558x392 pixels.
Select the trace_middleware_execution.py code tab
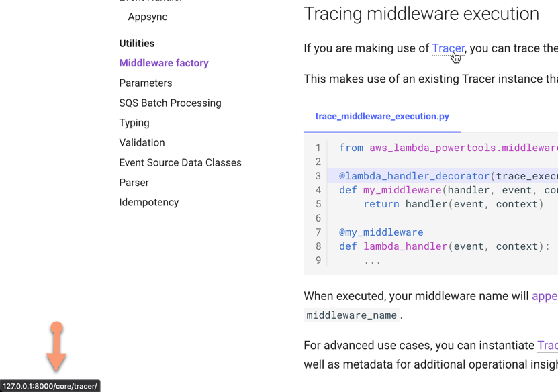point(382,116)
